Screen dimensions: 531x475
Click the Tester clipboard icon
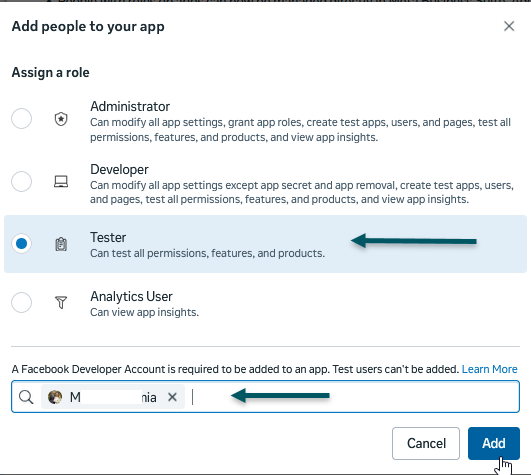click(61, 244)
